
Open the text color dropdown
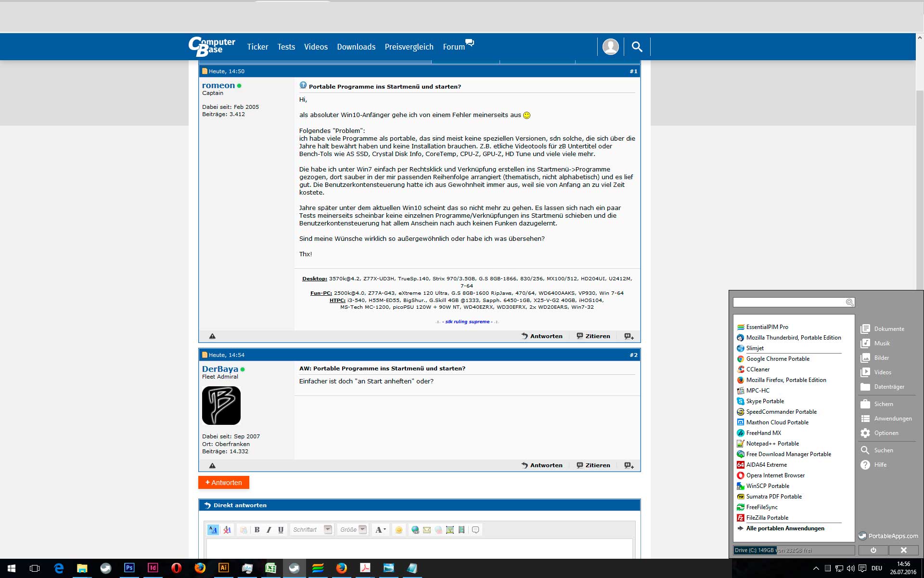(380, 530)
